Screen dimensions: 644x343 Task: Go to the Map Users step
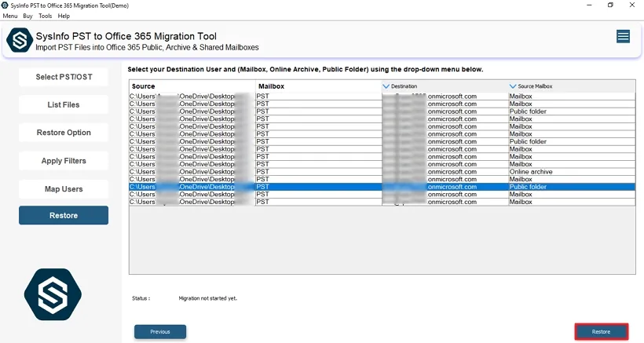64,189
